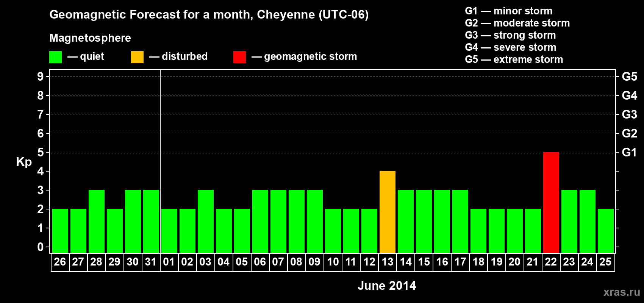Click the green bar for day 09
Viewport: 644px width, 303px height.
(x=315, y=222)
